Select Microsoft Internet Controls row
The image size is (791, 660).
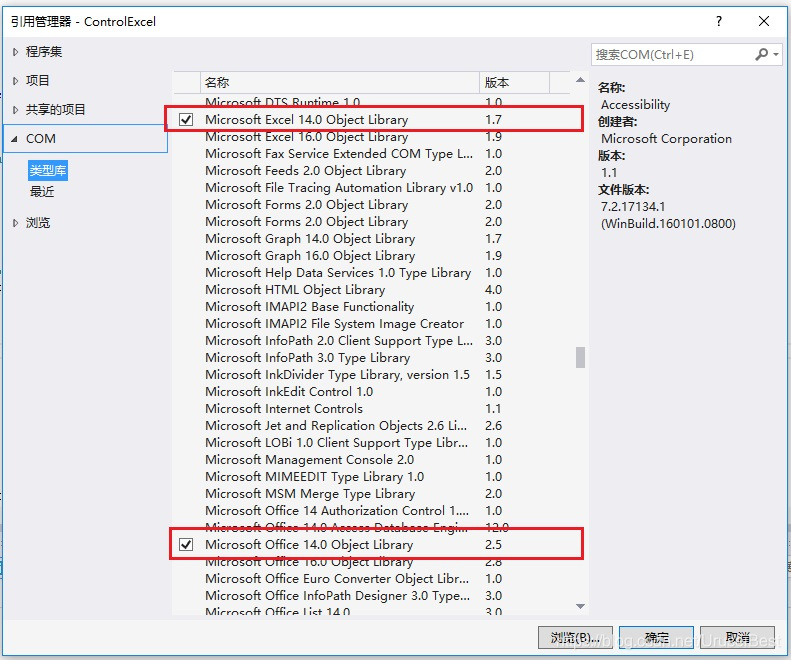373,409
